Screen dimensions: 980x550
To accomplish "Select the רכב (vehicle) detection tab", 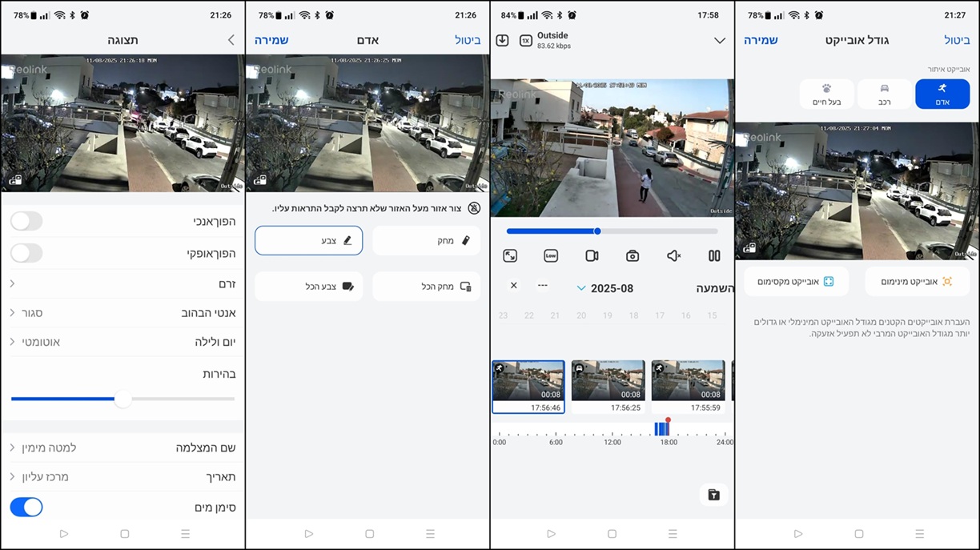I will point(884,94).
